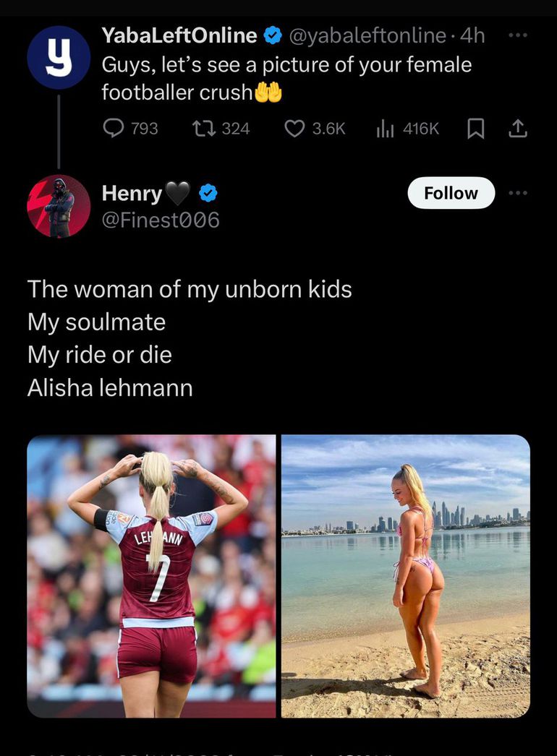Follow the Henry account
Image resolution: width=557 pixels, height=756 pixels.
[x=451, y=193]
